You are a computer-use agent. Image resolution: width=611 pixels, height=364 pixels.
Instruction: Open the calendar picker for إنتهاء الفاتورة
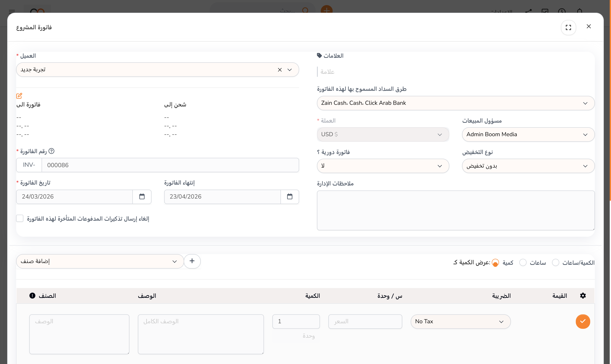point(290,196)
